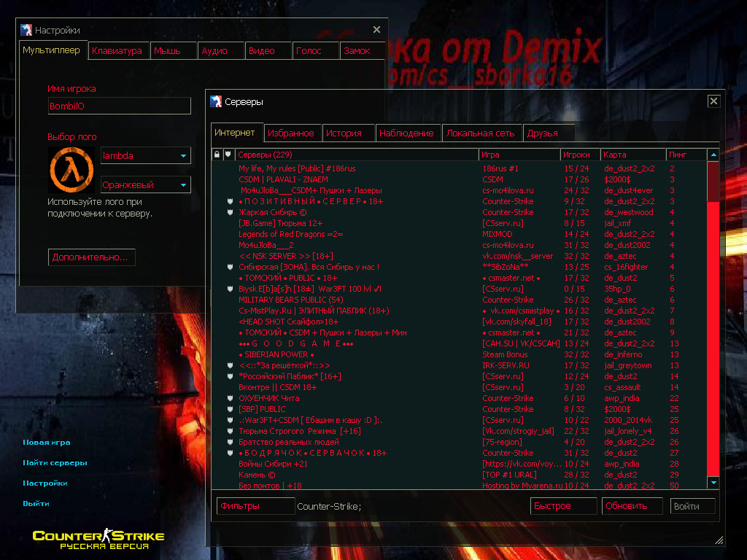Click the Серверы window title icon
The image size is (747, 560).
(x=216, y=101)
